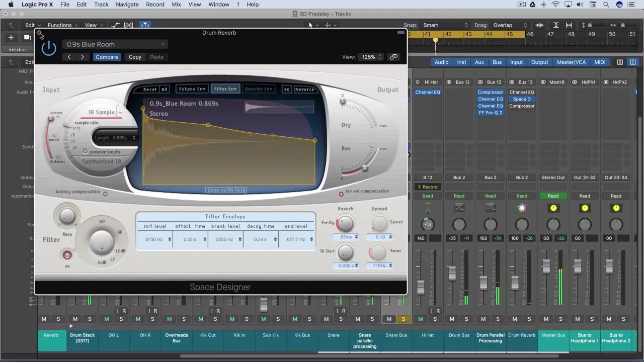Image resolution: width=644 pixels, height=362 pixels.
Task: Toggle rev vol compensation LED
Action: [341, 194]
